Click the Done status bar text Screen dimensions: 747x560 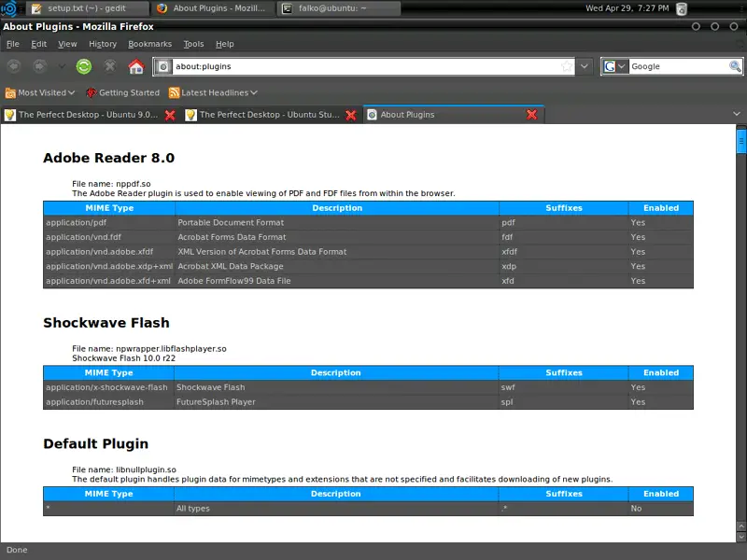click(17, 550)
